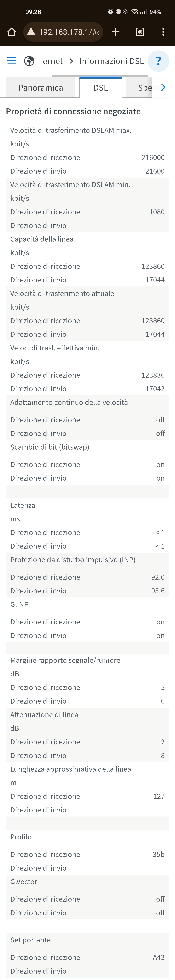This screenshot has height=980, width=175.
Task: Click the 'ernet' breadcrumb link
Action: 53,61
